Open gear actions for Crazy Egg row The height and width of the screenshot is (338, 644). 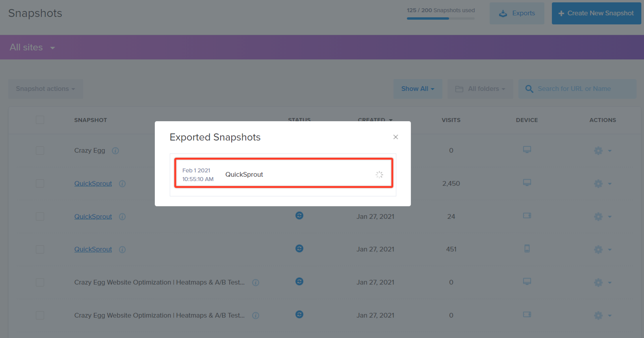(x=598, y=151)
